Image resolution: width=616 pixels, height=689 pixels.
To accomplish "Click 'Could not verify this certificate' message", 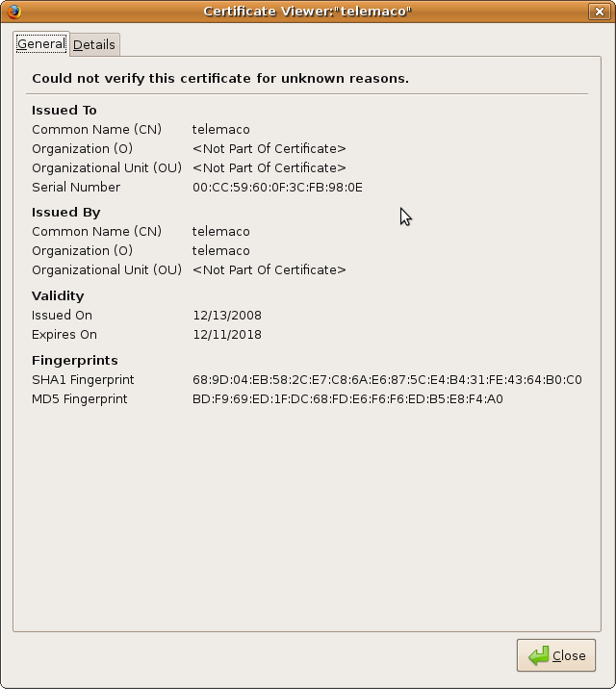I will point(220,79).
